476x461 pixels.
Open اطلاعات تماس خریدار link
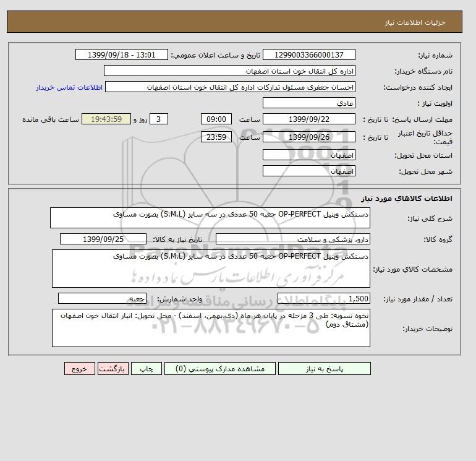[69, 87]
